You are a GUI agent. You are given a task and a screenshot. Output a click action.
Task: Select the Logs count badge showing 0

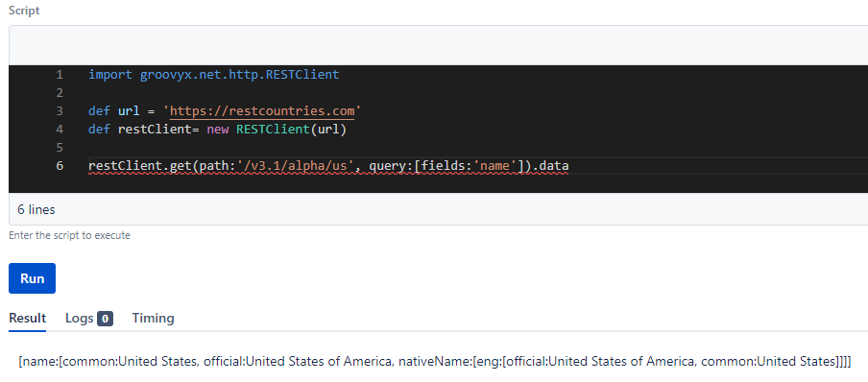point(106,319)
